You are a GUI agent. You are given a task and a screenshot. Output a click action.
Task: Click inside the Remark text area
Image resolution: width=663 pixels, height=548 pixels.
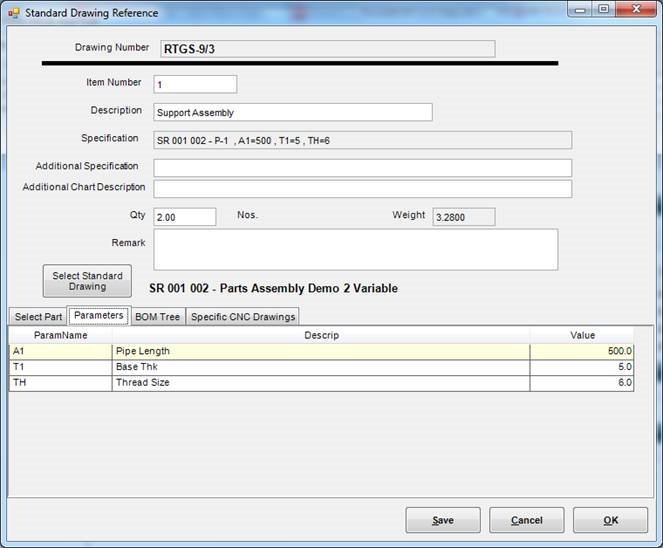(x=355, y=250)
